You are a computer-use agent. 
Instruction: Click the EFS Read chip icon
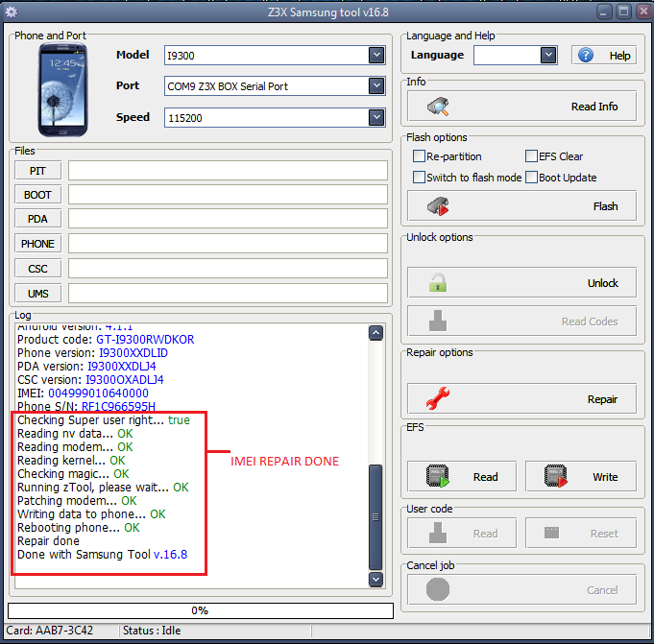point(438,476)
